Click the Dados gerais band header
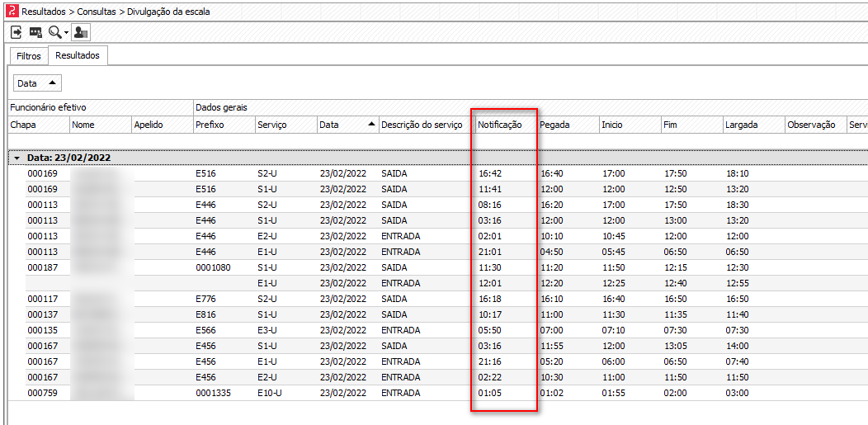This screenshot has width=868, height=425. [531, 107]
